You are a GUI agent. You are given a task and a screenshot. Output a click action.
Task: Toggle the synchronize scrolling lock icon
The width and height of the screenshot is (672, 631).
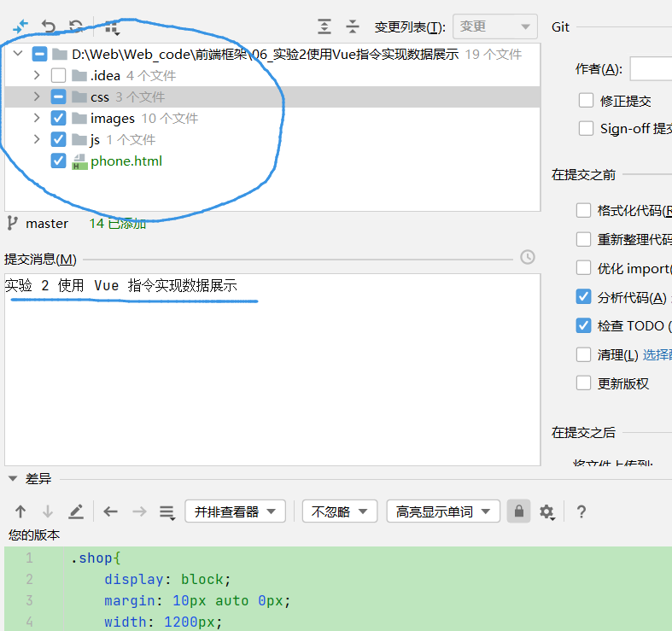518,511
